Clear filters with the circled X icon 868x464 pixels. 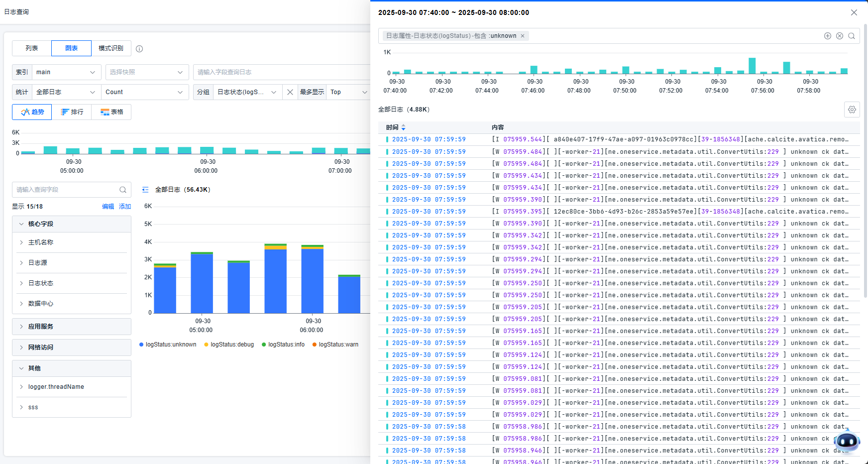point(840,36)
